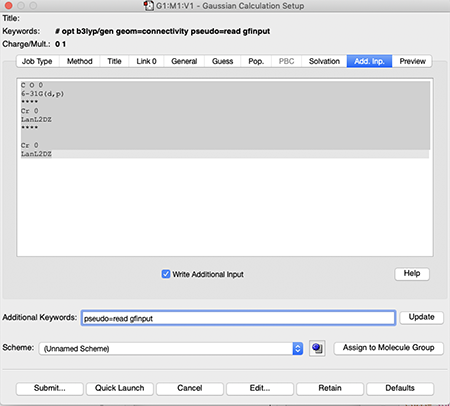Switch to the Job Type tab
Image resolution: width=450 pixels, height=406 pixels.
pyautogui.click(x=37, y=61)
